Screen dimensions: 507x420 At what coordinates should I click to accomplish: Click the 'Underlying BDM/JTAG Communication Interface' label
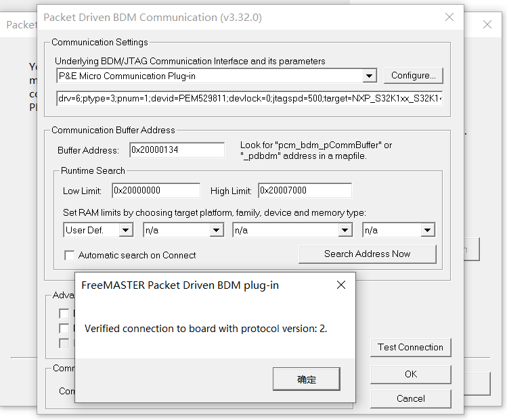(x=190, y=61)
